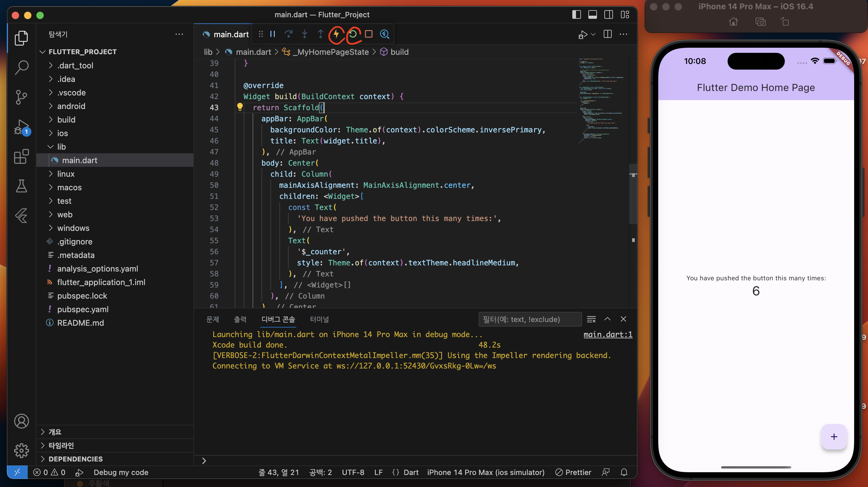The image size is (868, 487).
Task: Collapse the lib folder
Action: (x=61, y=147)
